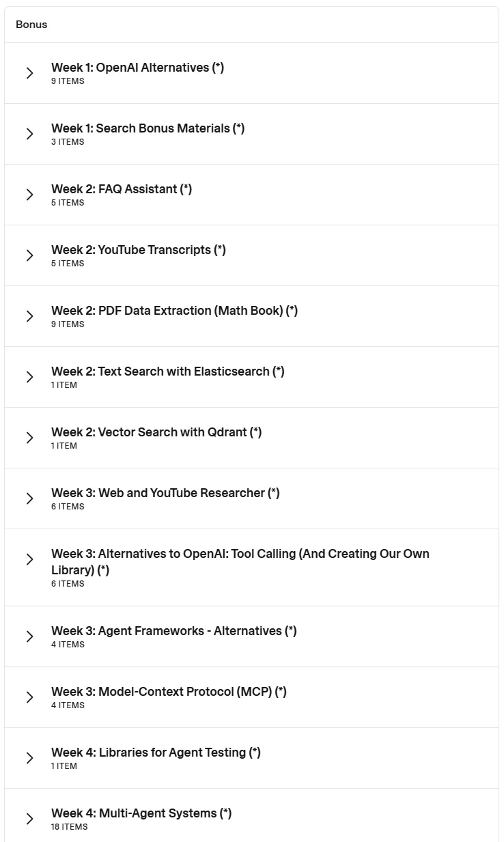Open Week 3: Model-Context Protocol (MCP) title

click(169, 692)
